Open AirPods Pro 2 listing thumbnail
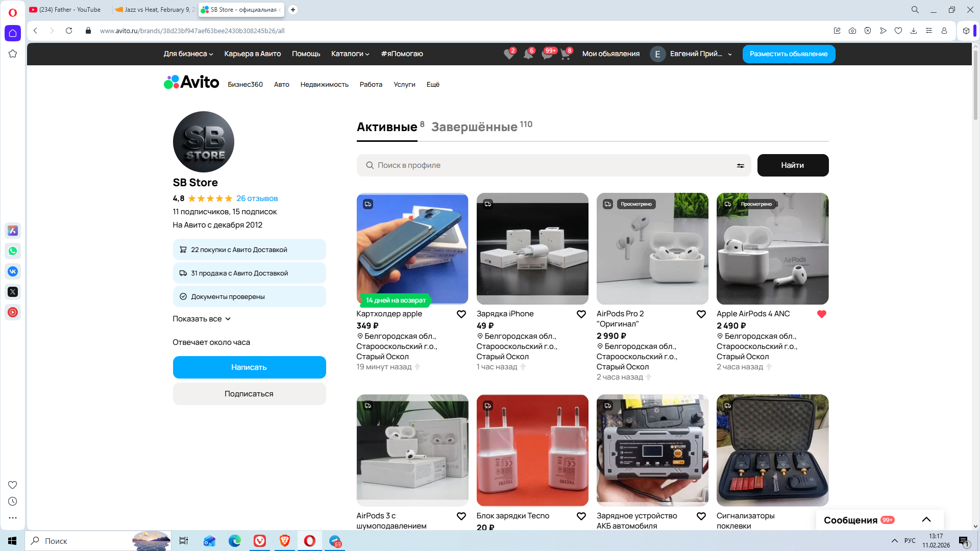The image size is (980, 551). point(652,249)
